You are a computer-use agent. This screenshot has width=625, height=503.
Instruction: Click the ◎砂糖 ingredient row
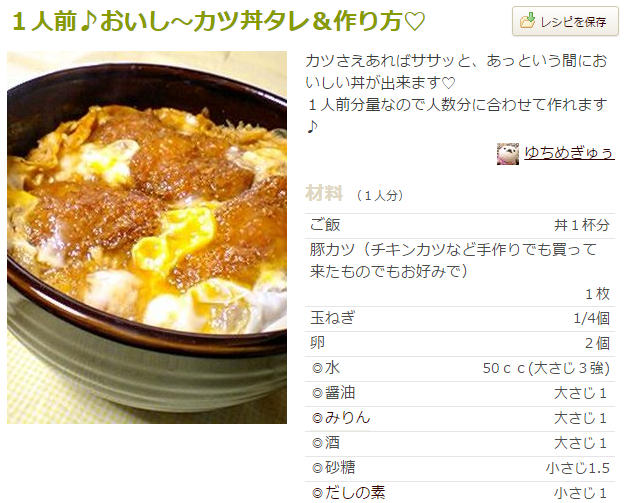tap(460, 469)
